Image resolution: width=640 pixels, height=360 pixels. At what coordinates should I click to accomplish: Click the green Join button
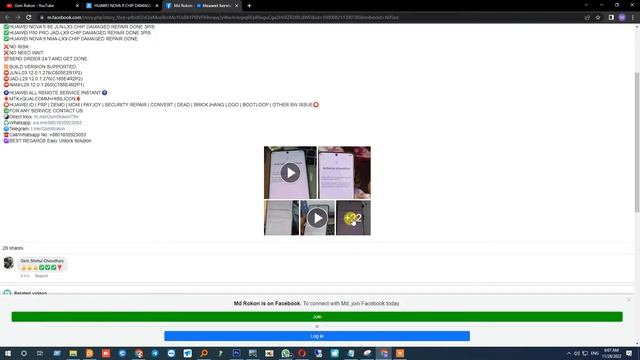[317, 317]
